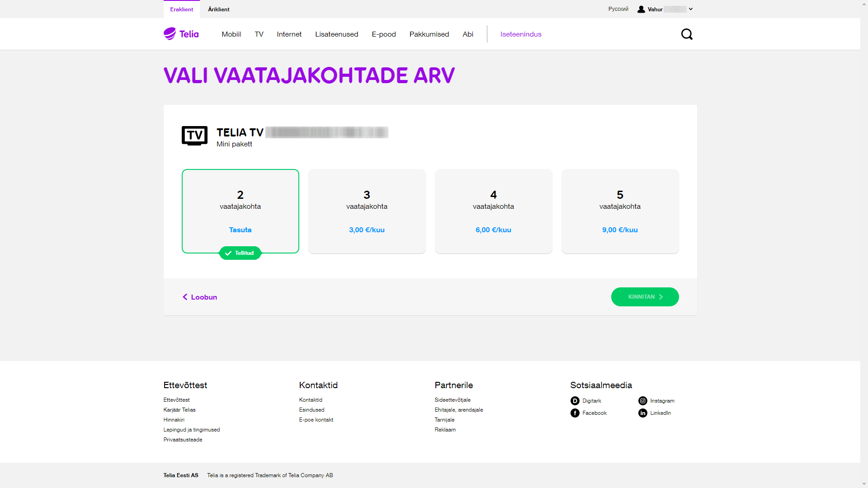Pick the 5 vaatajakohta option
Image resolution: width=868 pixels, height=488 pixels.
tap(620, 211)
